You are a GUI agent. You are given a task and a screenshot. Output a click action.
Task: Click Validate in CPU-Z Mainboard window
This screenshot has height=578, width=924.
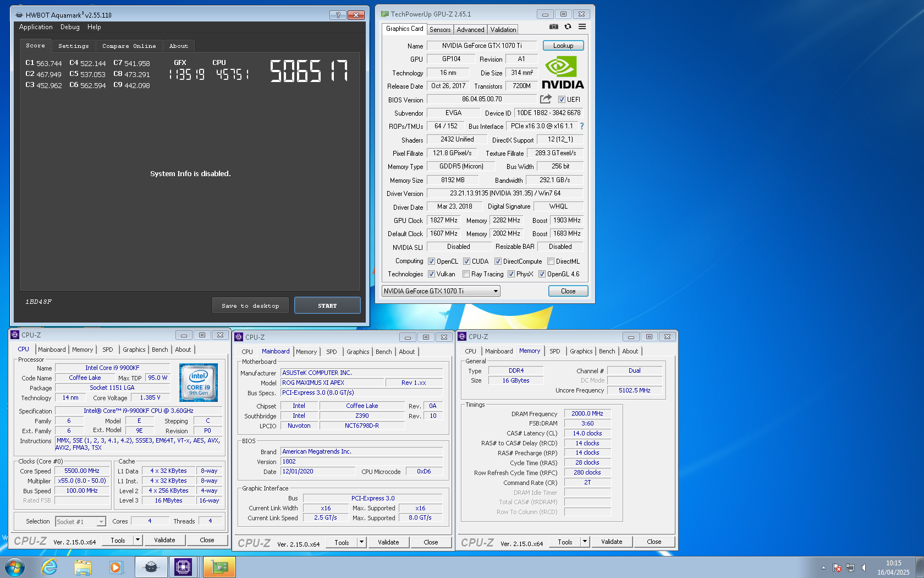388,542
